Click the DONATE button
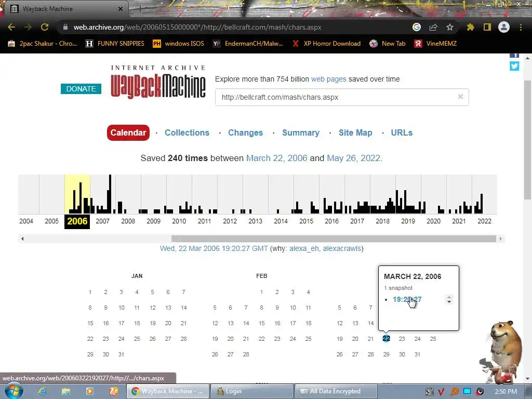This screenshot has width=532, height=399. pos(81,89)
